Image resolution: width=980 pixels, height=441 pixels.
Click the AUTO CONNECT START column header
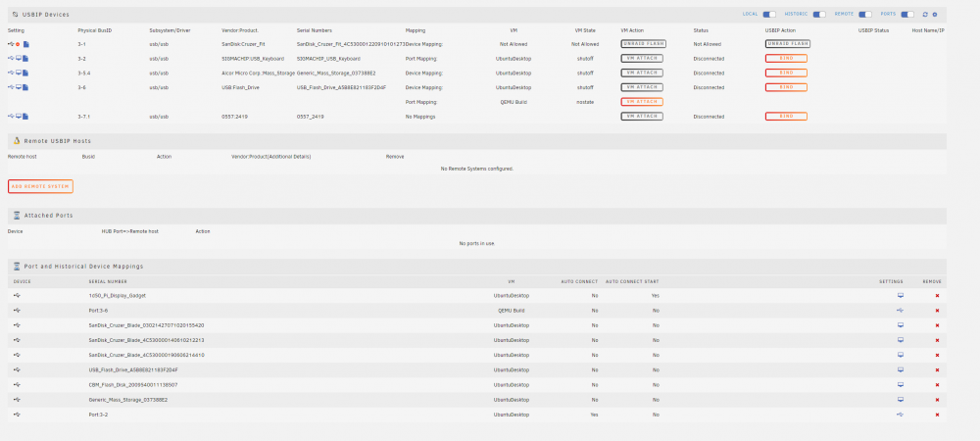(x=632, y=281)
